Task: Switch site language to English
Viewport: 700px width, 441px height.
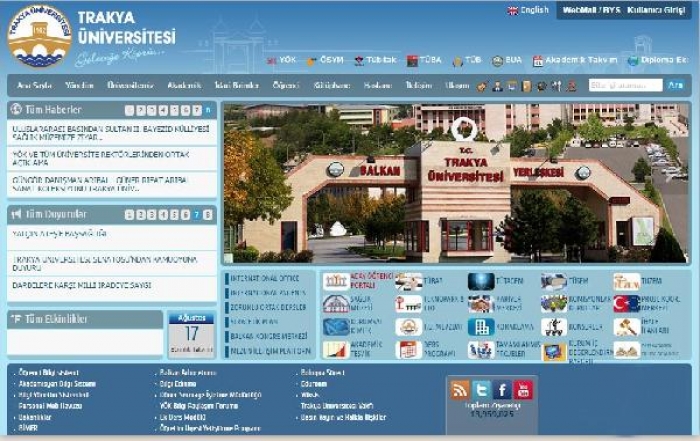Action: pyautogui.click(x=528, y=10)
